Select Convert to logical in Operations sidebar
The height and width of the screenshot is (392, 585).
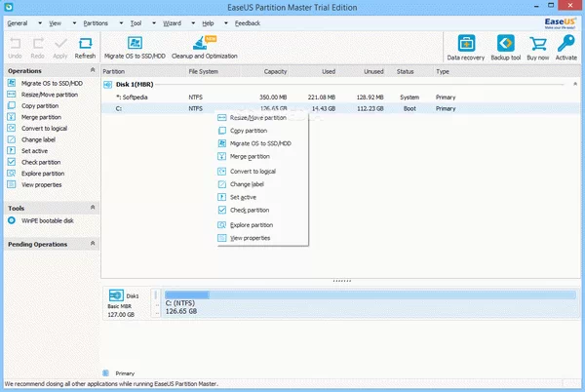[44, 128]
